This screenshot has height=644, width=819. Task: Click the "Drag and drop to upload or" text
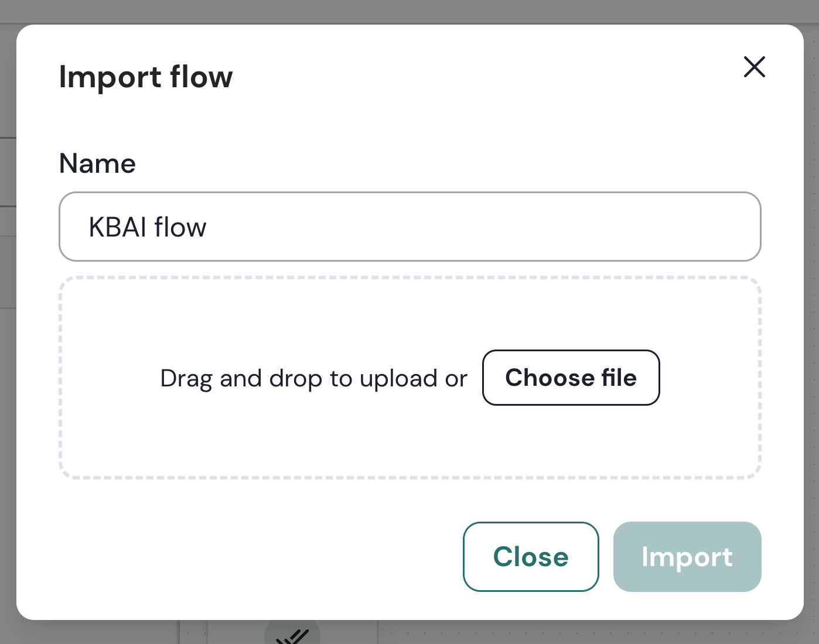[313, 378]
